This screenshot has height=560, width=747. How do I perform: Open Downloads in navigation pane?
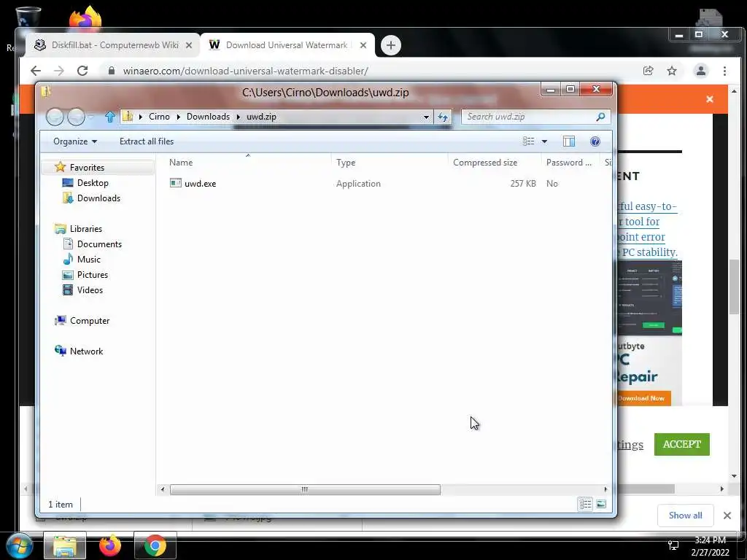(98, 198)
